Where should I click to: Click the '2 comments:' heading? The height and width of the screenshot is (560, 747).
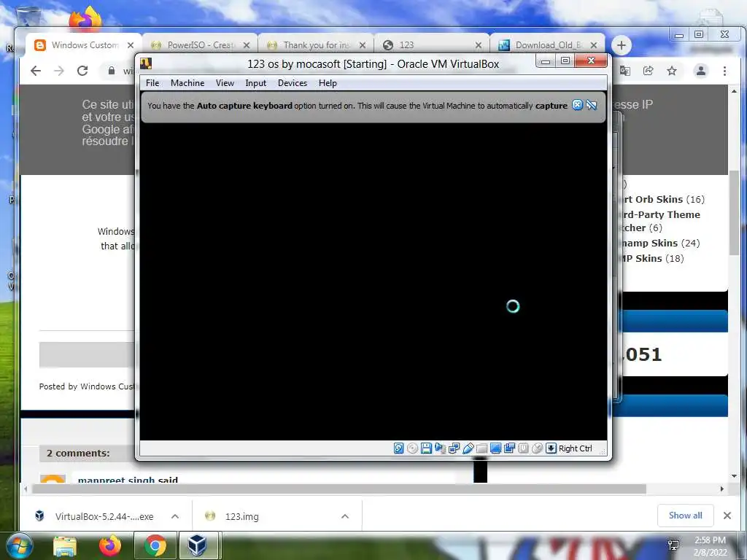78,454
